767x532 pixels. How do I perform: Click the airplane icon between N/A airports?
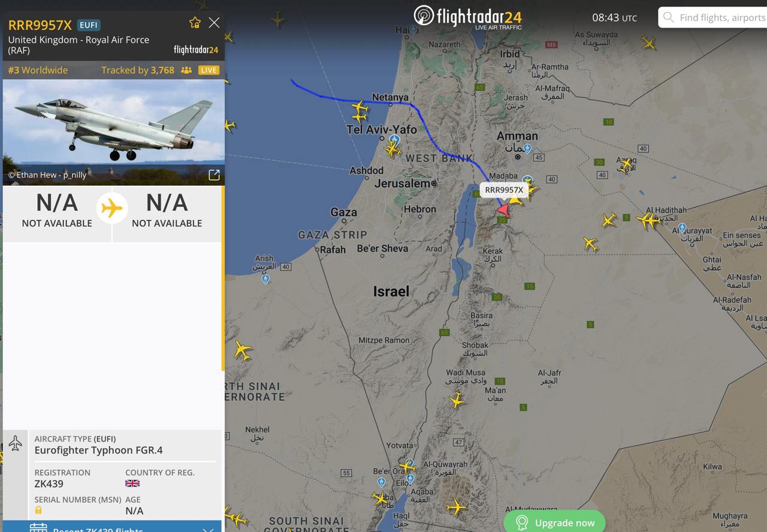(x=112, y=208)
